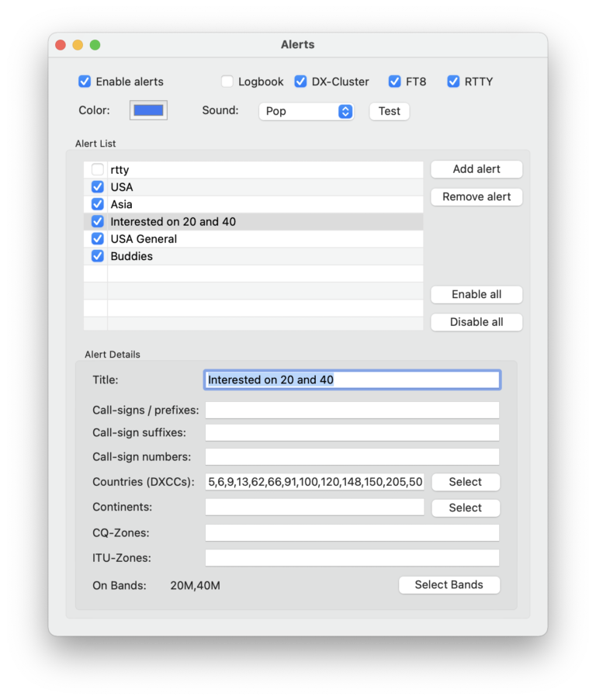The width and height of the screenshot is (596, 700).
Task: Click the Title input field
Action: pos(352,380)
